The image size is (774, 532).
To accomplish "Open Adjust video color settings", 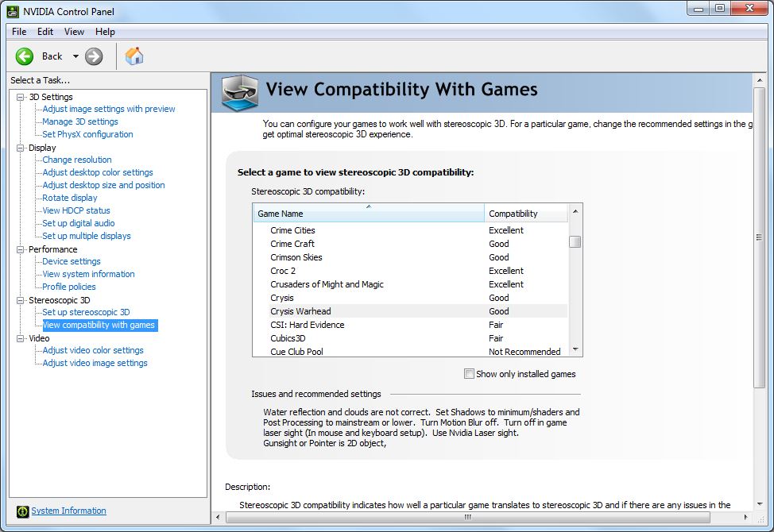I will (93, 350).
